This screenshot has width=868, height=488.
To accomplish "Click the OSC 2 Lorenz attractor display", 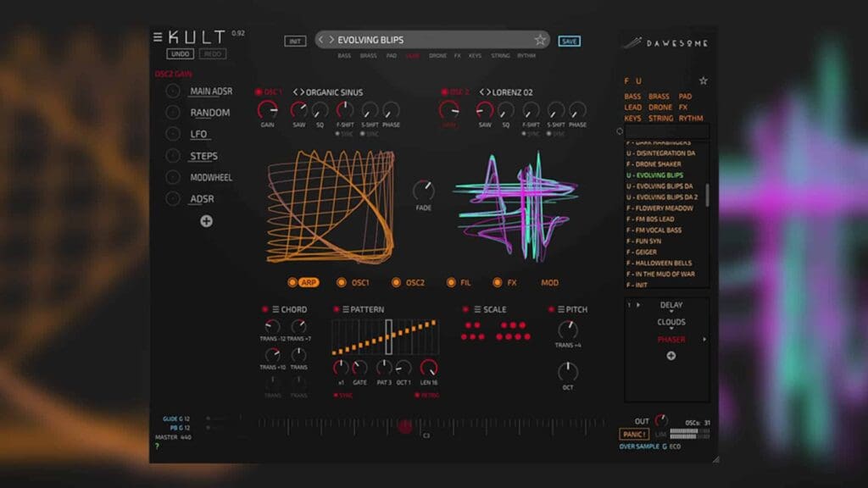I will pyautogui.click(x=516, y=206).
